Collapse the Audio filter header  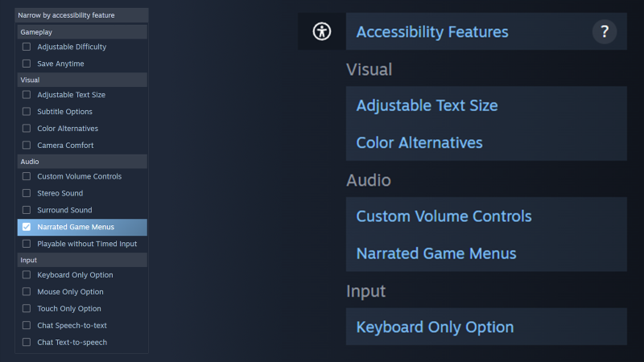(x=82, y=162)
